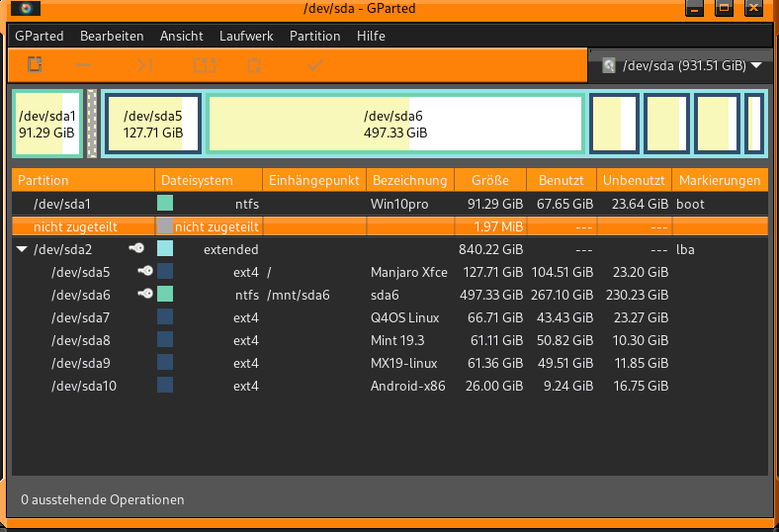
Task: Collapse the /dev/sda2 extended partition tree
Action: pyautogui.click(x=22, y=250)
